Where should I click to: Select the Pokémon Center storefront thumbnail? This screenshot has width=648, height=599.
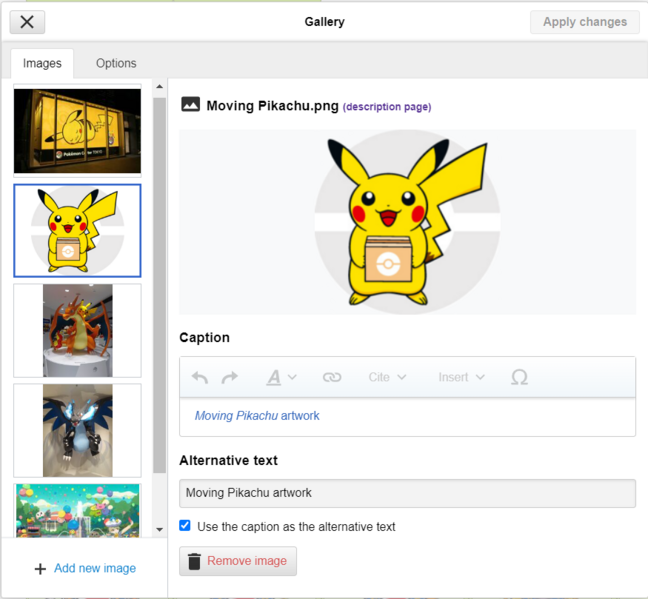[77, 131]
